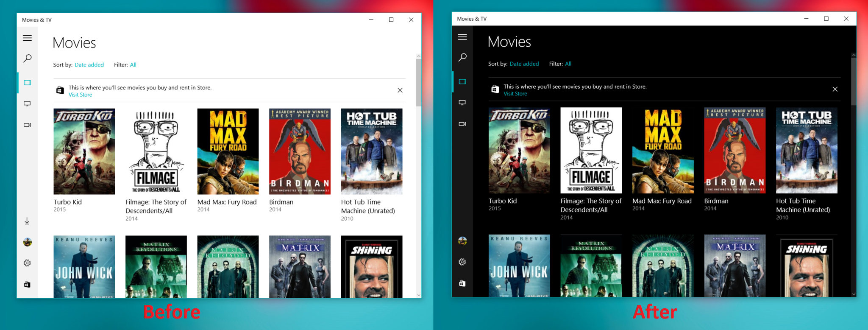Viewport: 868px width, 330px height.
Task: Click 'Hot Tub Time Machine (Unrated)' title, dark-theme window
Action: point(803,205)
